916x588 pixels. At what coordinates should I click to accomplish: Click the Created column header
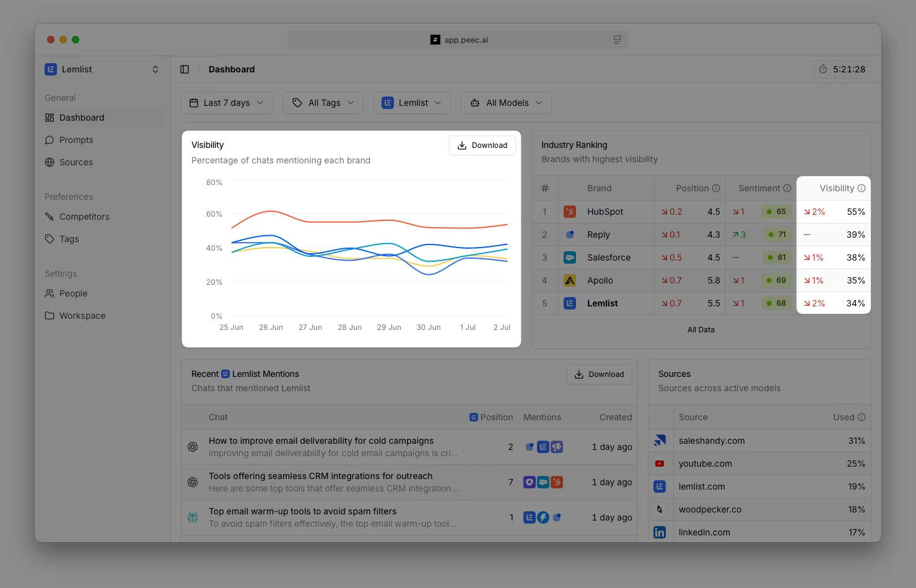616,417
